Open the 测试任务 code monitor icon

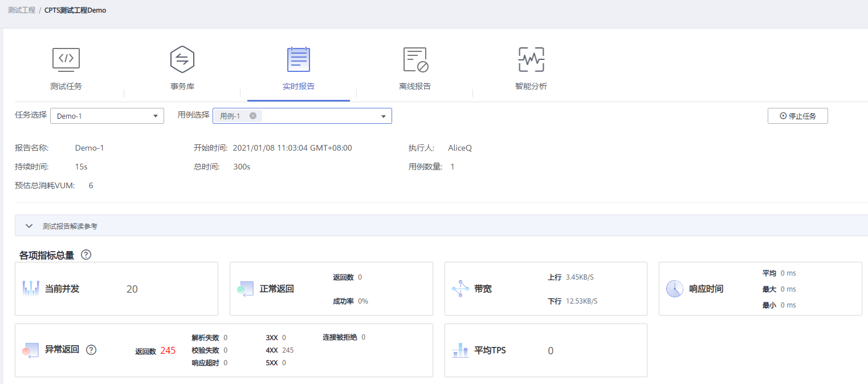tap(66, 59)
